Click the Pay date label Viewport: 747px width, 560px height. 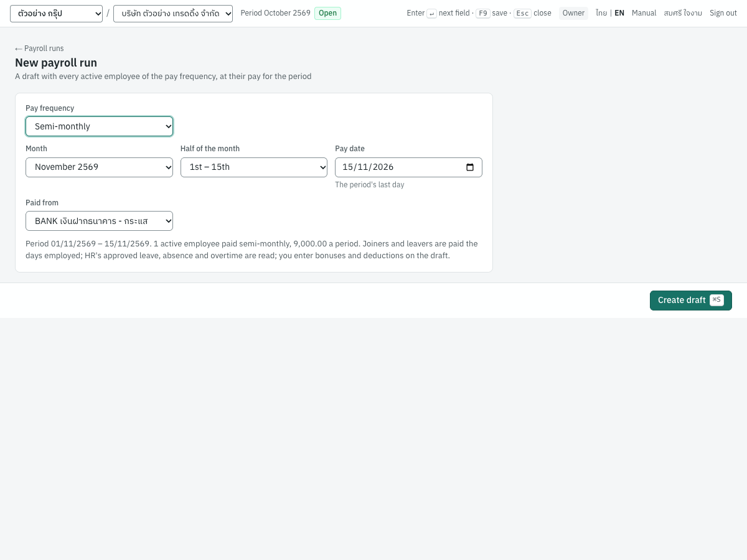[x=350, y=149]
